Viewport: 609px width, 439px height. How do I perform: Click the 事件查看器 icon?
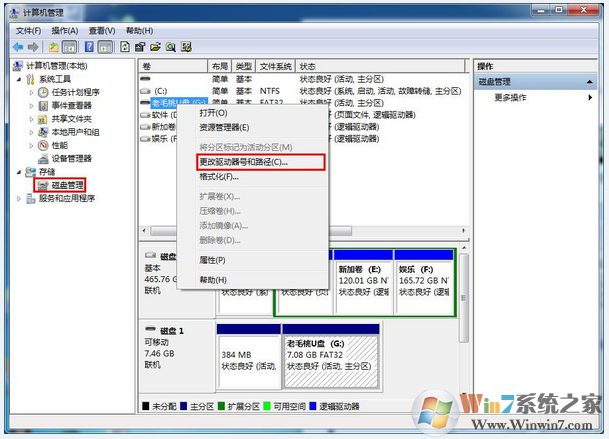43,106
